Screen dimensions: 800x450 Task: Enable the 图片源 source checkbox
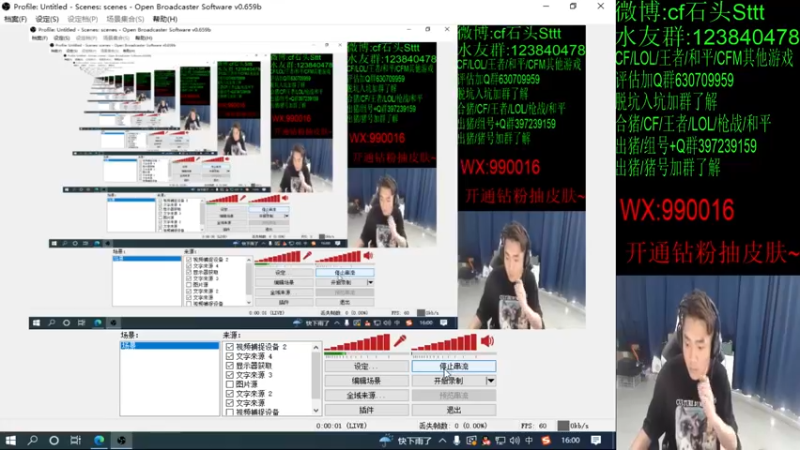pyautogui.click(x=230, y=384)
